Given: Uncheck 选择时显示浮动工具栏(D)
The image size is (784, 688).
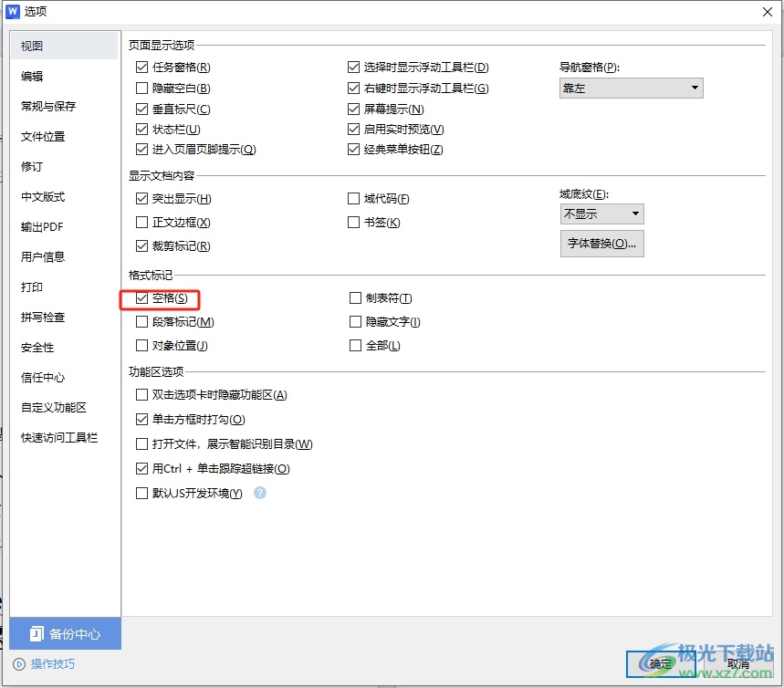Looking at the screenshot, I should [353, 67].
